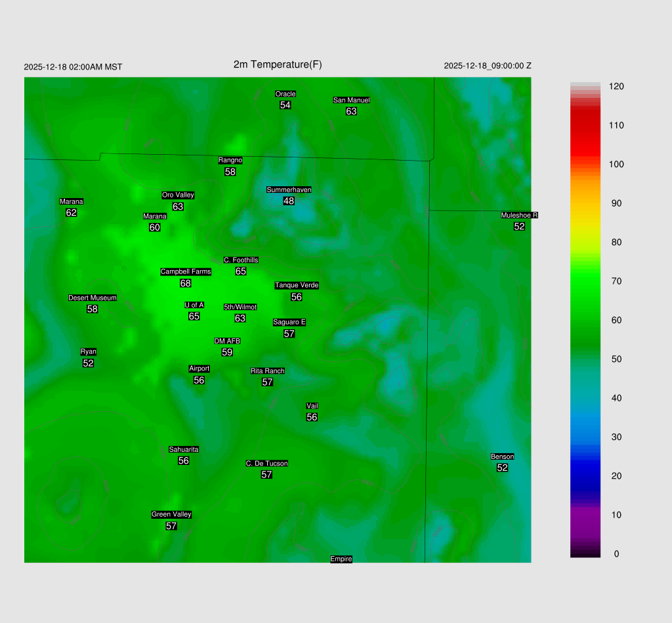
Task: Select San Manuel temperature value 63
Action: click(351, 111)
